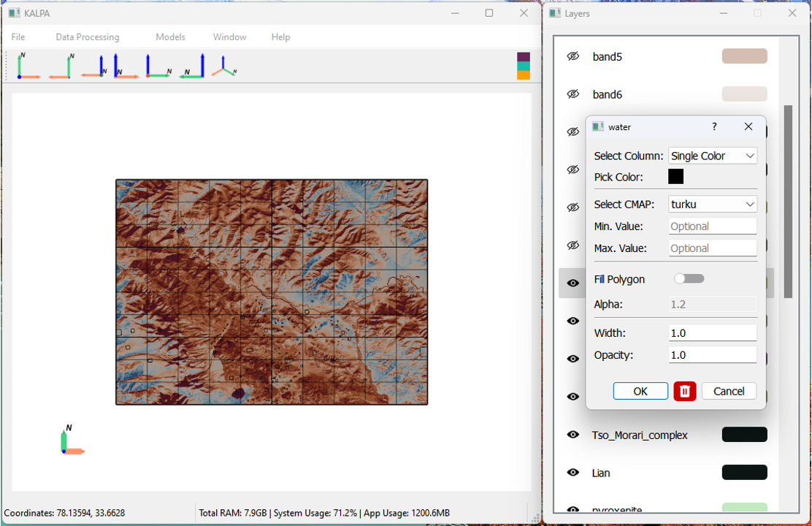Viewport: 812px width, 526px height.
Task: Click the question mark help icon in water dialog
Action: click(714, 126)
